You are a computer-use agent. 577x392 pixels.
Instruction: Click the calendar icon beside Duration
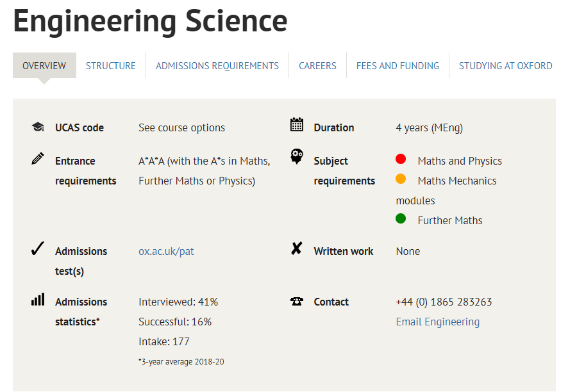point(297,124)
